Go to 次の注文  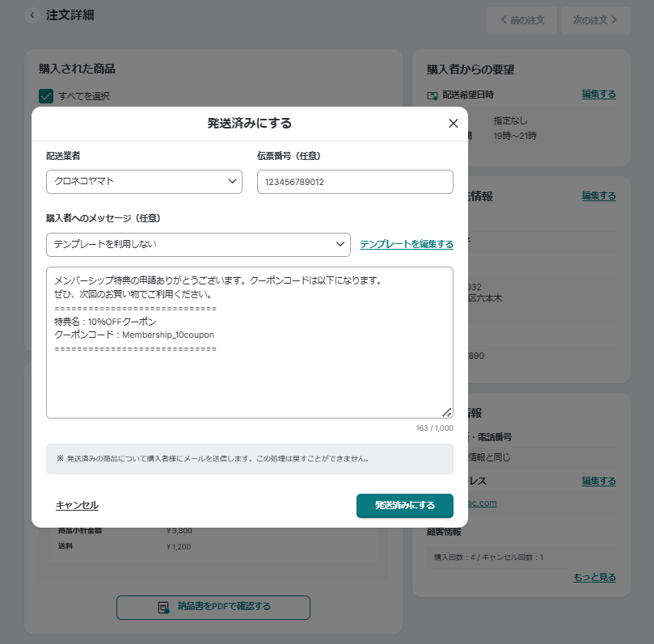coord(596,20)
